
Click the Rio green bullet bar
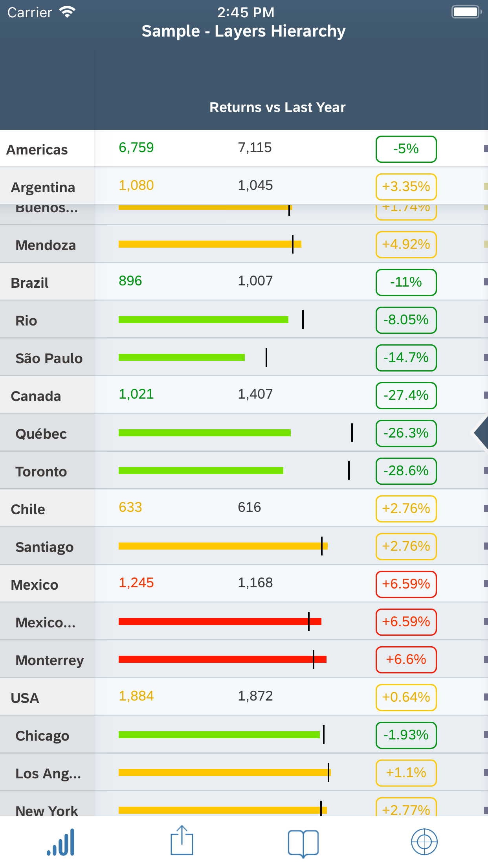204,320
